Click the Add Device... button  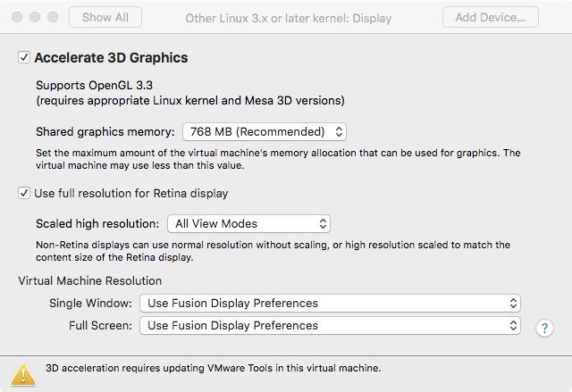tap(490, 17)
